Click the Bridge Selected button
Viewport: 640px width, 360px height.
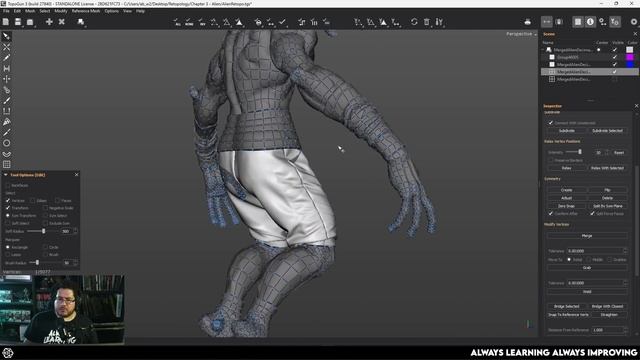(x=567, y=307)
